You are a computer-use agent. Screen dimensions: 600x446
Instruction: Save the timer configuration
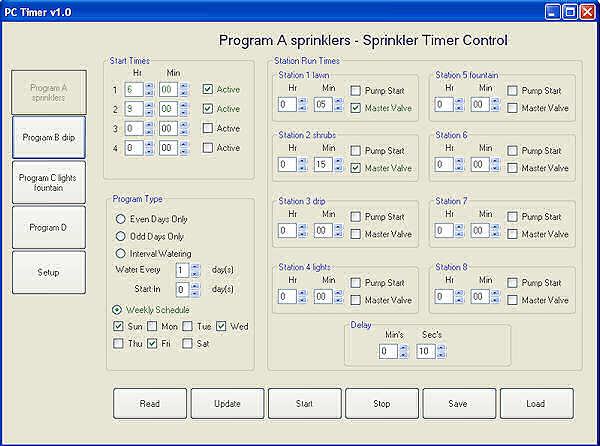pos(459,404)
